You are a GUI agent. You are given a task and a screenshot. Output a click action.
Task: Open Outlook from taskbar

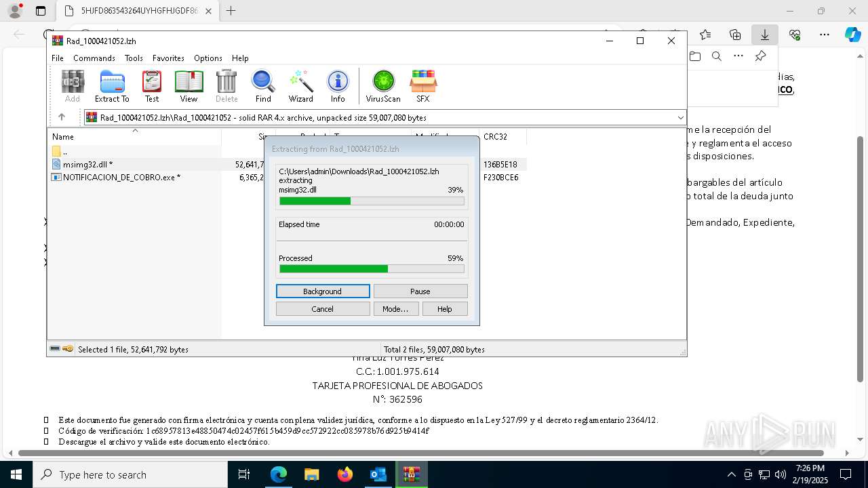pos(378,474)
